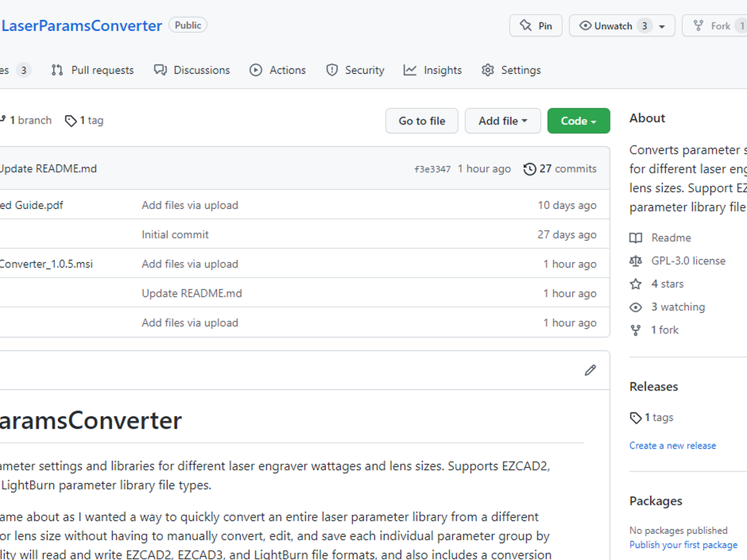This screenshot has width=747, height=560.
Task: Switch to the Pull requests tab
Action: [x=93, y=70]
